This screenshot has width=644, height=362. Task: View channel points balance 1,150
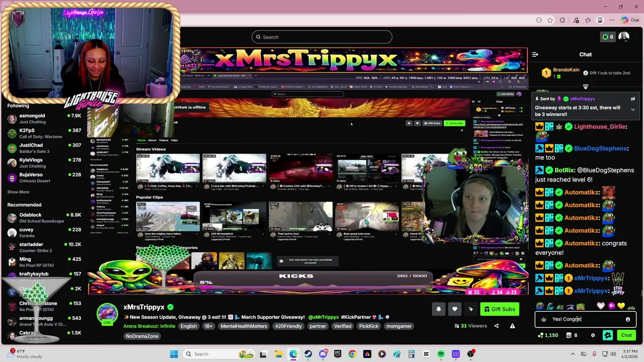547,335
